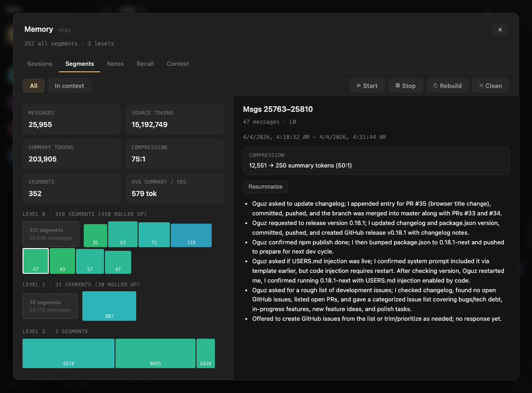Click the Resummarize button

coord(265,187)
